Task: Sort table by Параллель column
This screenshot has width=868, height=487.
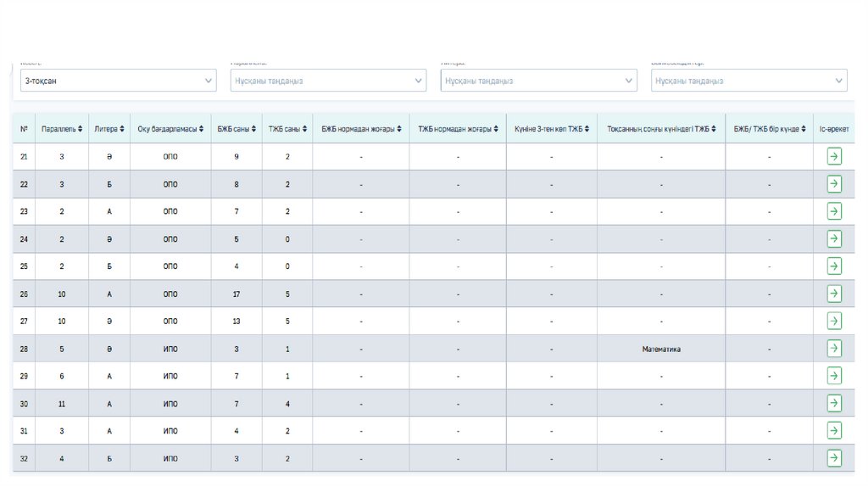Action: [x=61, y=129]
